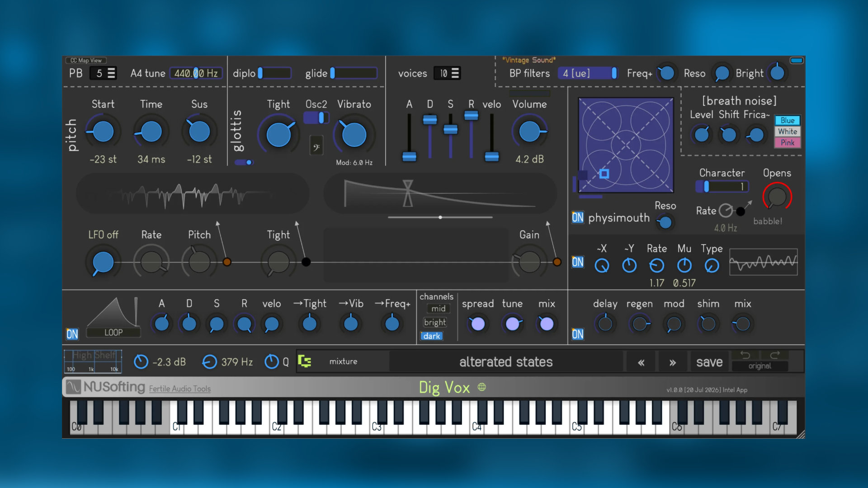Open the Fertile Audio Tools link
Viewport: 868px width, 488px height.
[x=180, y=389]
